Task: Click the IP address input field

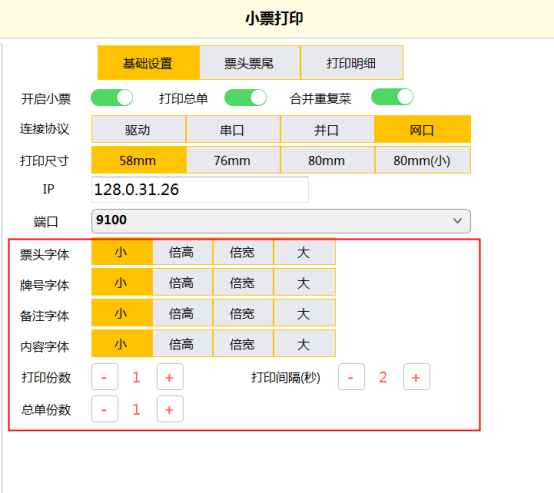Action: coord(200,190)
